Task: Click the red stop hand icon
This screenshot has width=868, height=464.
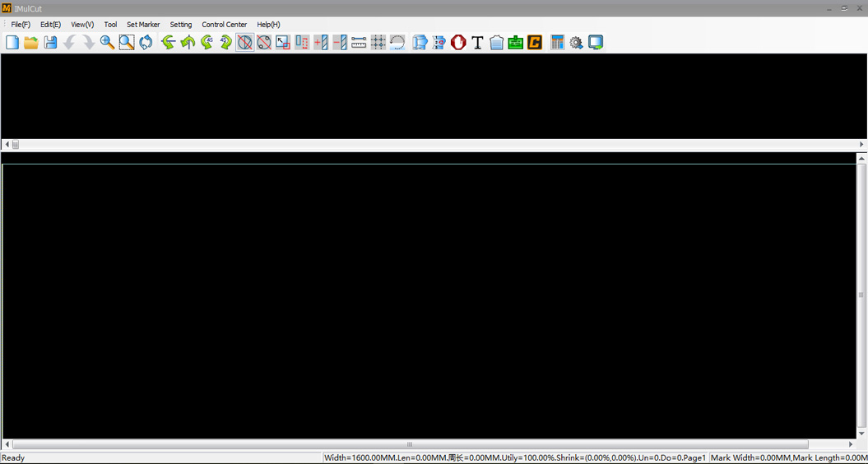Action: point(458,43)
